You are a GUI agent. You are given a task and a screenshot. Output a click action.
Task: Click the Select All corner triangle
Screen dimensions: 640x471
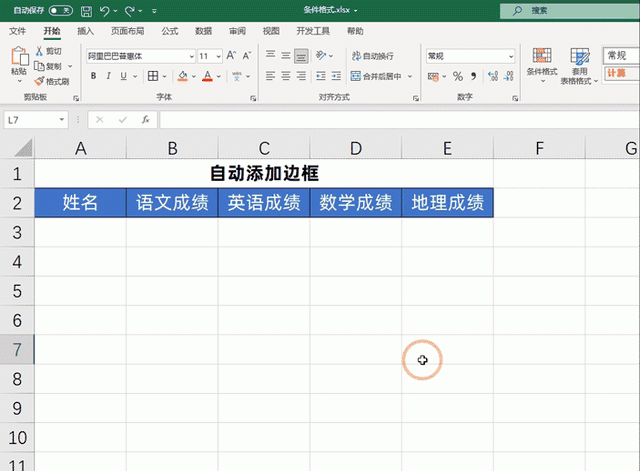click(x=23, y=148)
